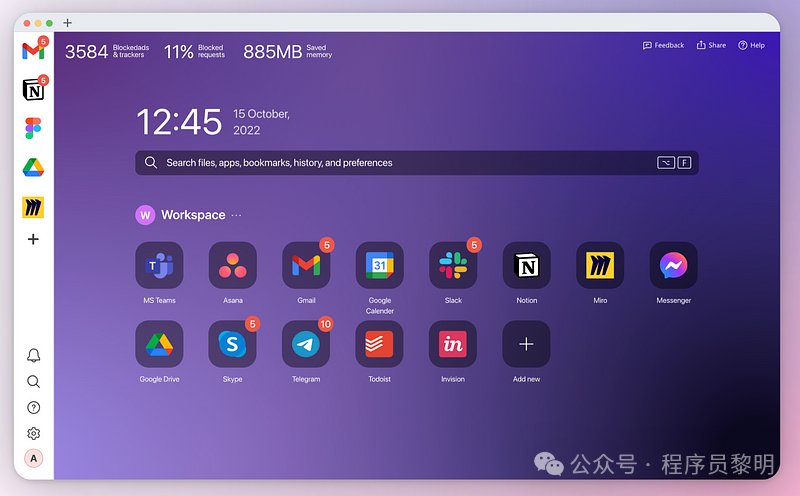Viewport: 800px width, 496px height.
Task: Open Google Drive tile in Workspace
Action: coord(159,344)
